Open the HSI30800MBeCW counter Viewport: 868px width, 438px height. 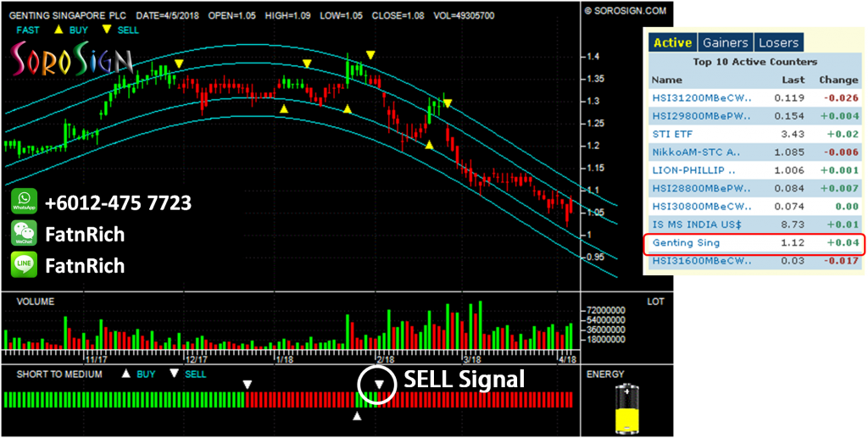(x=702, y=206)
